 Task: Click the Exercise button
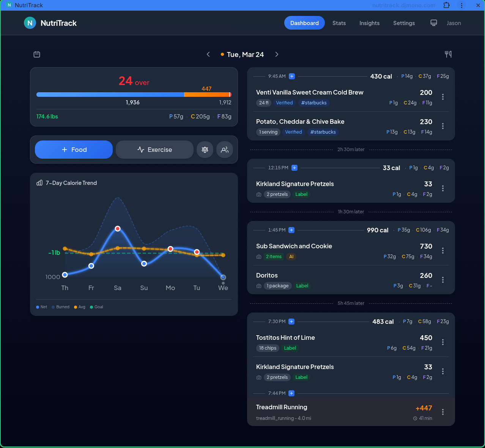[154, 150]
